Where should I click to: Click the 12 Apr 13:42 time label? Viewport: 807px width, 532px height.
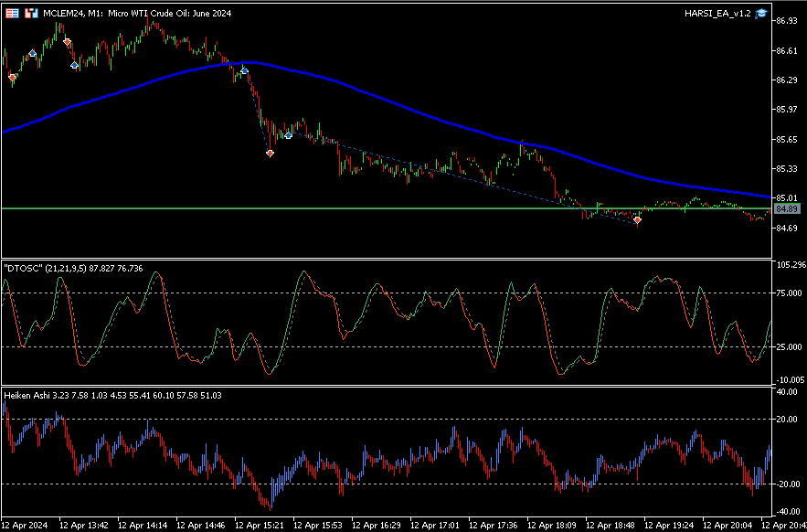point(83,526)
